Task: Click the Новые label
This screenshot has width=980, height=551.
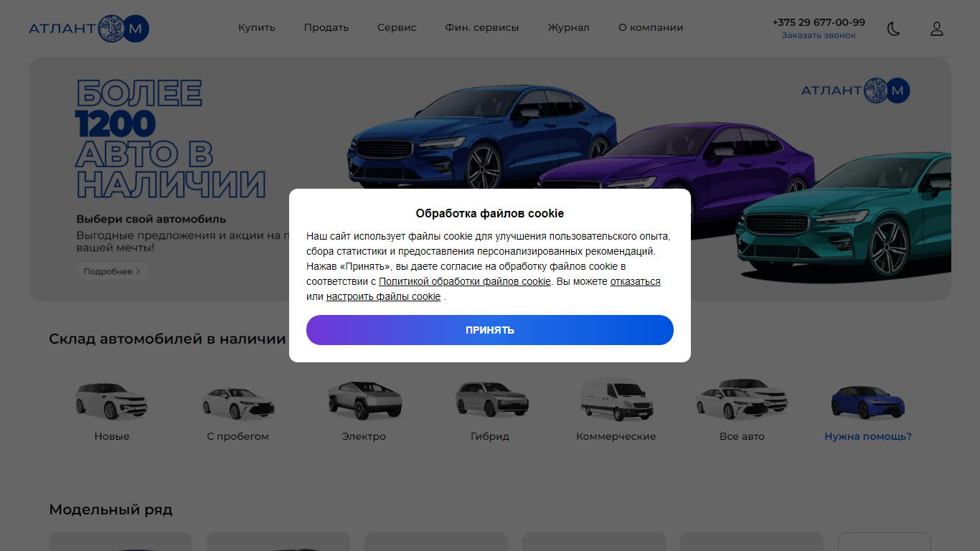Action: (112, 436)
